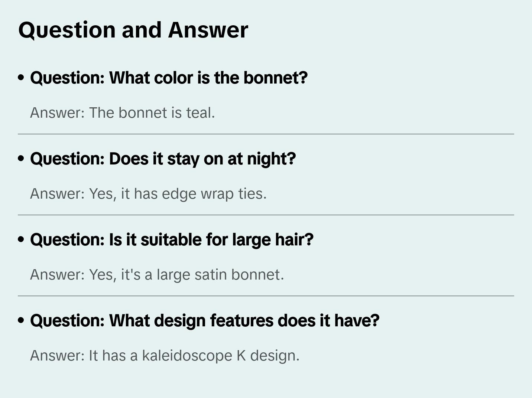Click answer 'Yes, it has edge wrap ties.'

tap(148, 194)
